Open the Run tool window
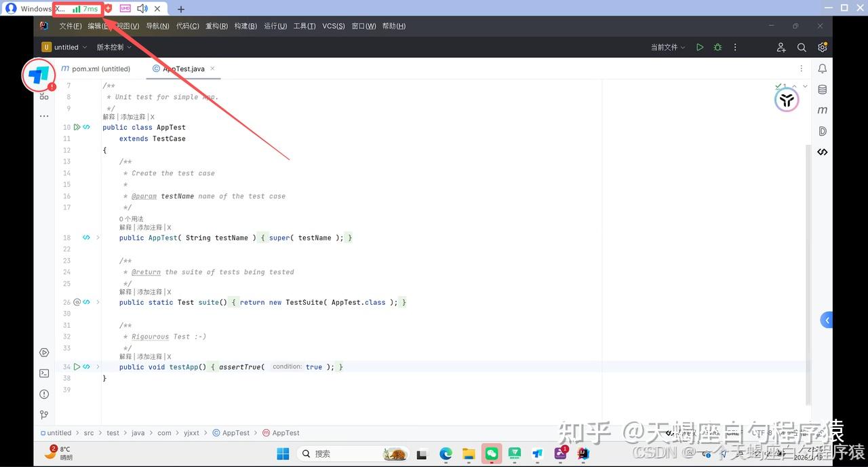 coord(44,352)
